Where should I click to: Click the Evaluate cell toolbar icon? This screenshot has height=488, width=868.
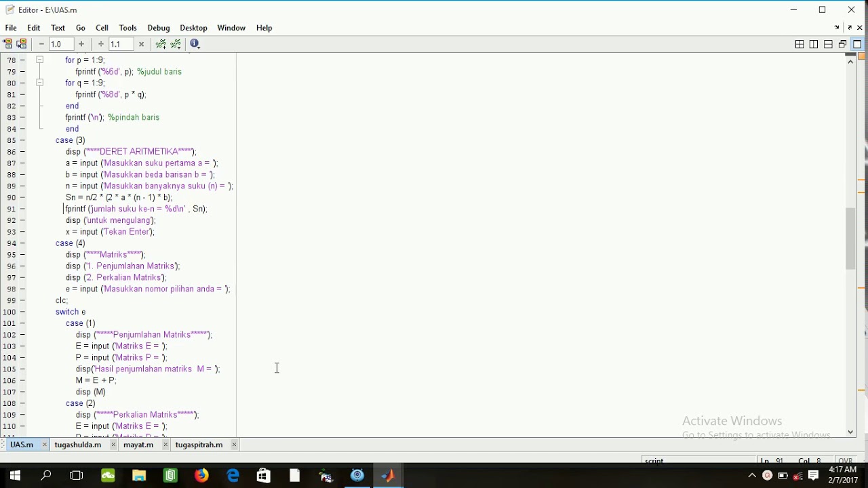pos(7,44)
